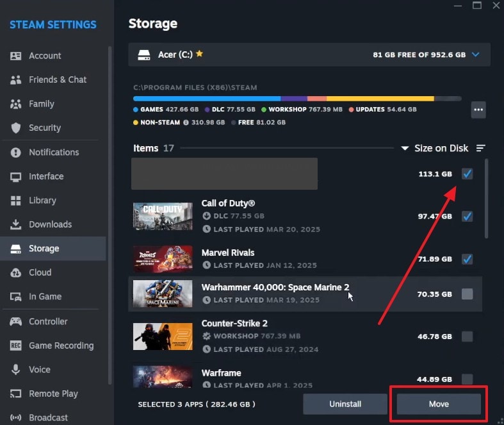Click the Cloud icon in sidebar
Viewport: 504px width, 425px height.
coord(16,272)
